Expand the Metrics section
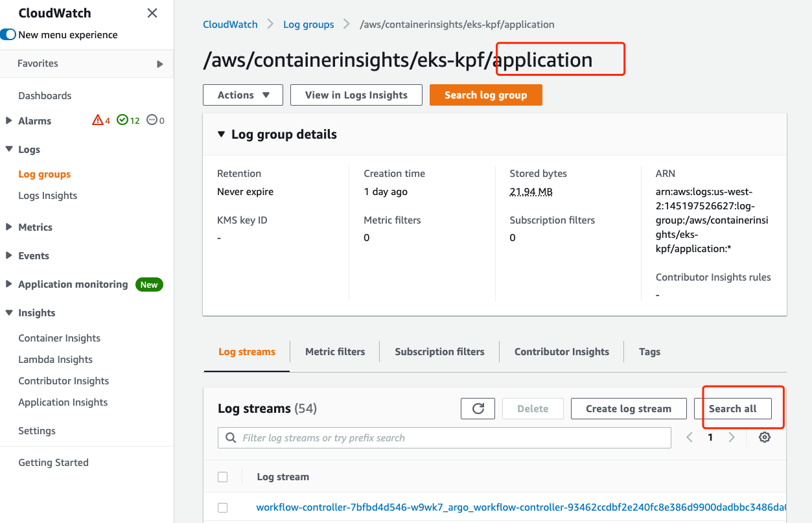This screenshot has width=812, height=523. click(x=9, y=227)
